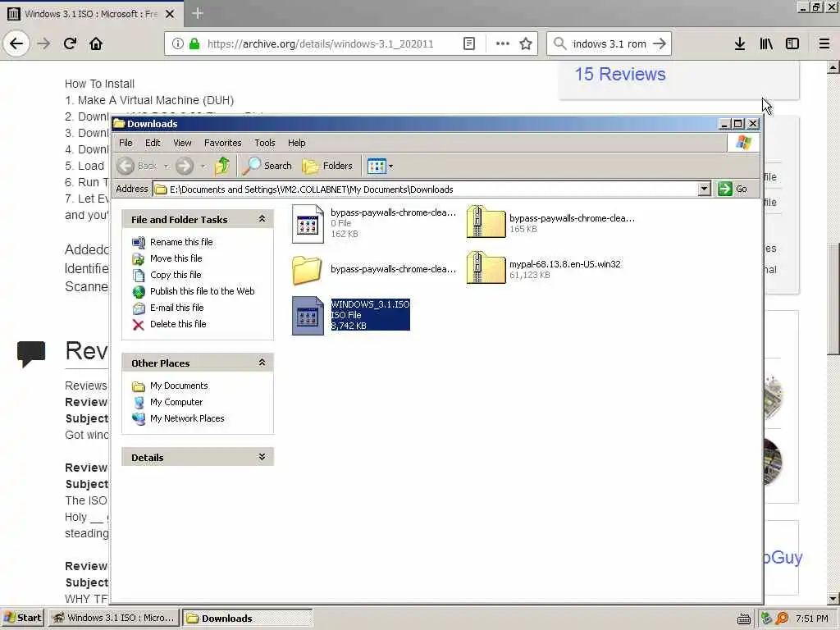This screenshot has height=630, width=840.
Task: Open the Windows Start menu
Action: pyautogui.click(x=22, y=618)
